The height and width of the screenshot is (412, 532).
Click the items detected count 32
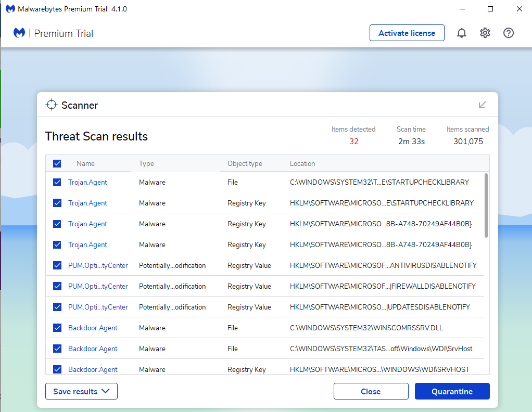pos(353,141)
